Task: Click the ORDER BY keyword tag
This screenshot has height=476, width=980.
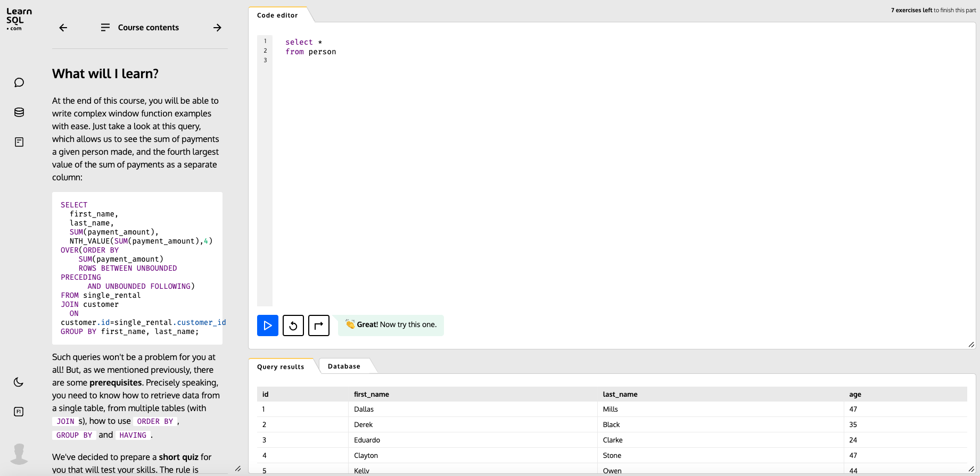Action: click(x=155, y=421)
